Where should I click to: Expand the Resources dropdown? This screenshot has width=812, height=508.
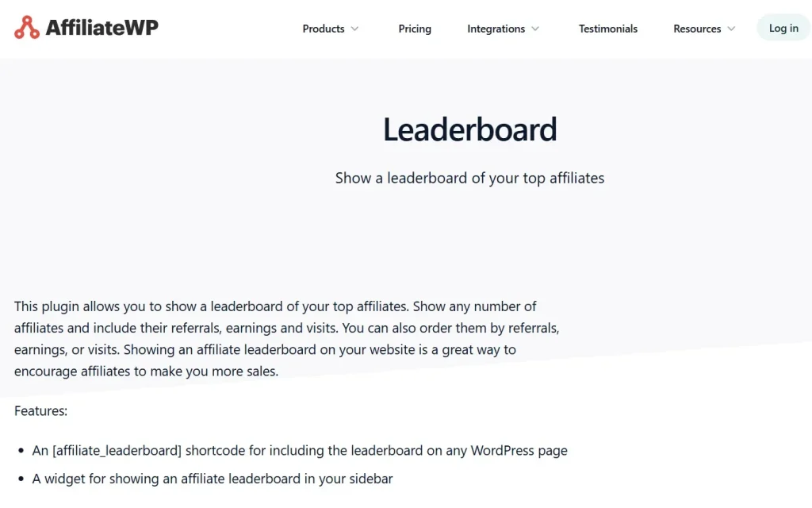click(697, 29)
